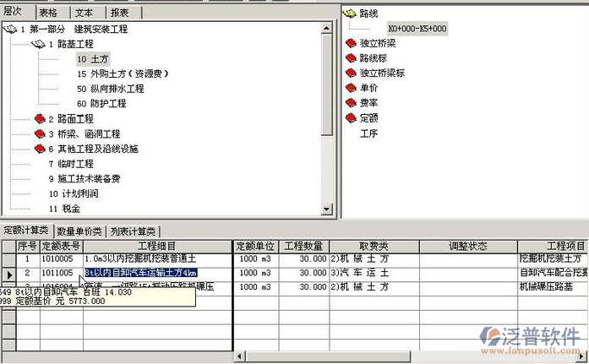Click the red book icon beside 其他工程及沿线设施
The width and height of the screenshot is (589, 364).
point(40,149)
